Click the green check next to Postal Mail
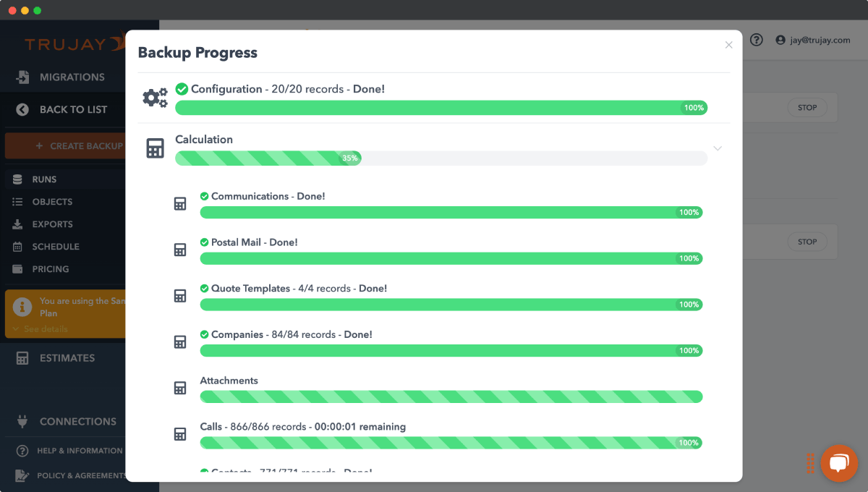 pyautogui.click(x=205, y=242)
